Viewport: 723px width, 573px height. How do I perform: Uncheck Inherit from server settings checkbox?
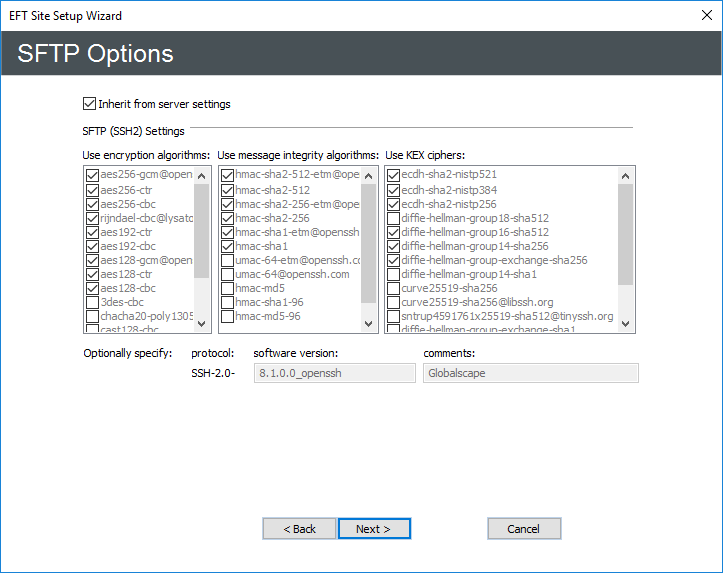[91, 104]
